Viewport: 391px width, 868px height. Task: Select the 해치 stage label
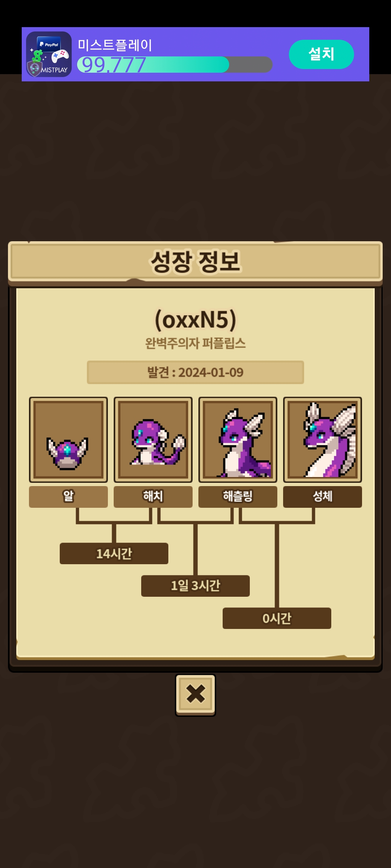point(153,497)
